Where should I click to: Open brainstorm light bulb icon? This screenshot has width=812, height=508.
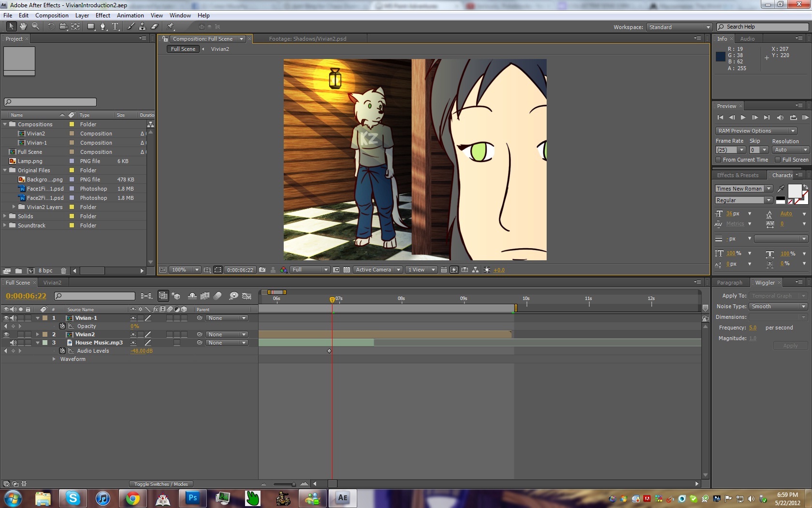coord(233,296)
